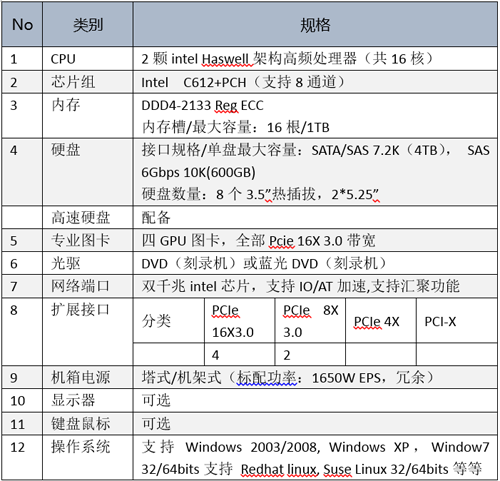The width and height of the screenshot is (500, 481).
Task: Select the 高速硬盘 row's 配备 cell
Action: point(315,218)
